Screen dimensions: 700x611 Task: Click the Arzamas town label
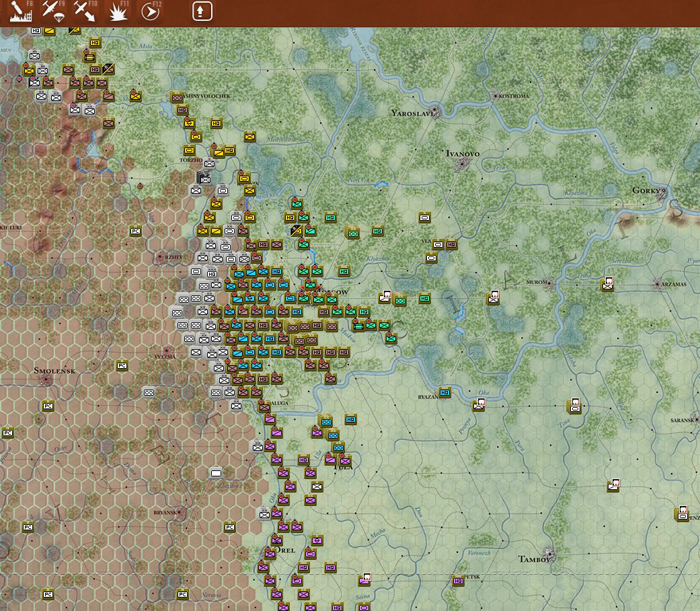pos(674,284)
